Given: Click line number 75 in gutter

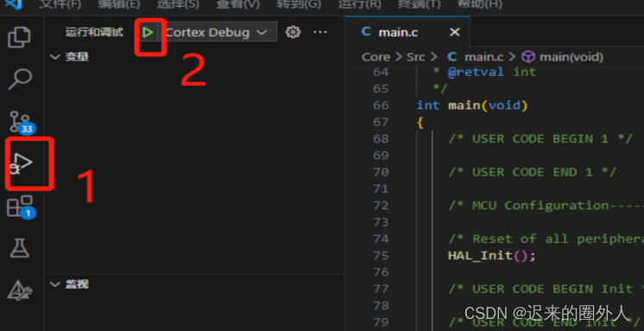Looking at the screenshot, I should tap(381, 255).
